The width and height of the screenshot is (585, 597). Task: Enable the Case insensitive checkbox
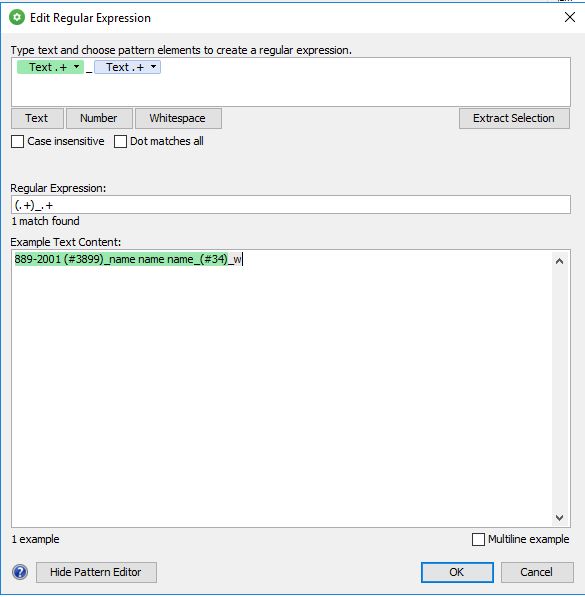point(18,141)
